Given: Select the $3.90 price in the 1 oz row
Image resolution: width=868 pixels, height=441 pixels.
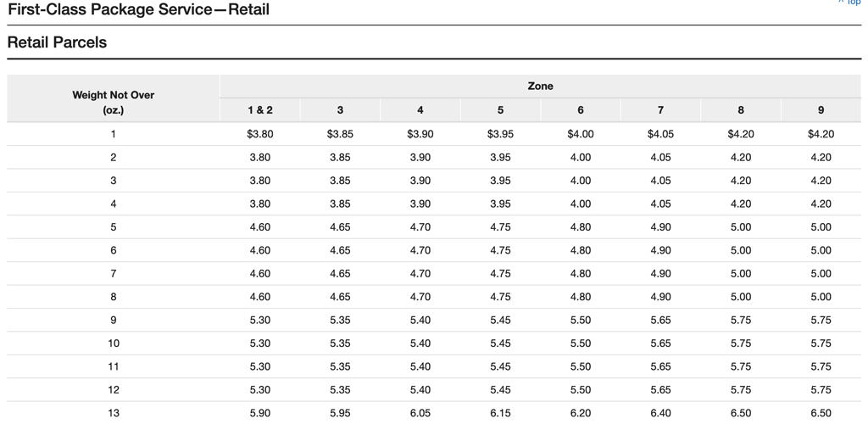Looking at the screenshot, I should coord(420,134).
